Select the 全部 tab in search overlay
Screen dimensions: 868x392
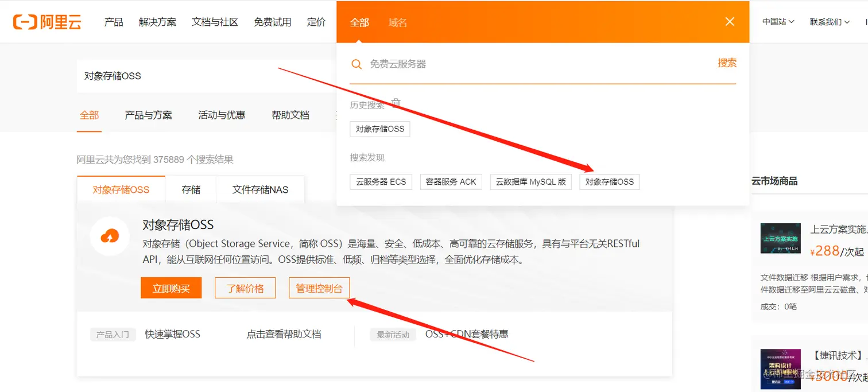point(359,22)
